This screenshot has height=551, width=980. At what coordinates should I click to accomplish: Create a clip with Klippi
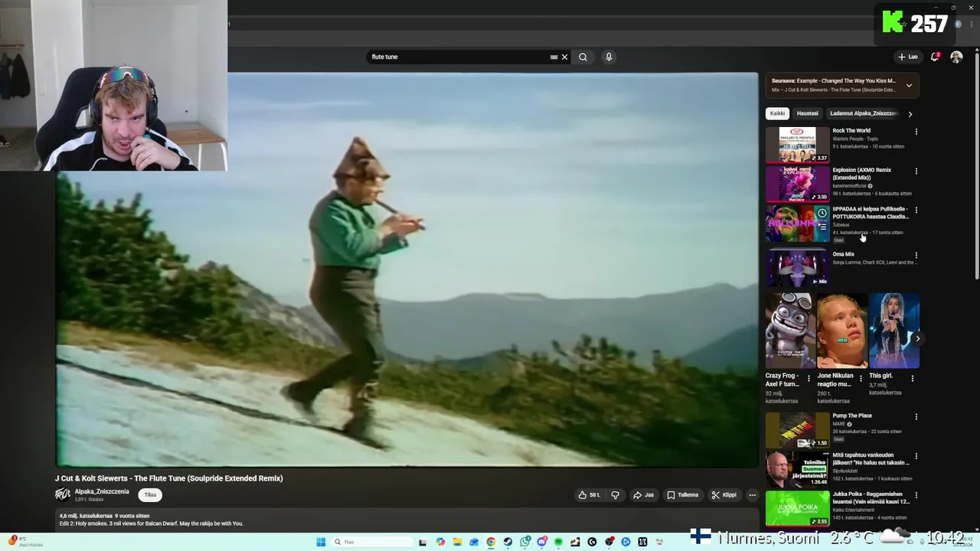pos(724,495)
